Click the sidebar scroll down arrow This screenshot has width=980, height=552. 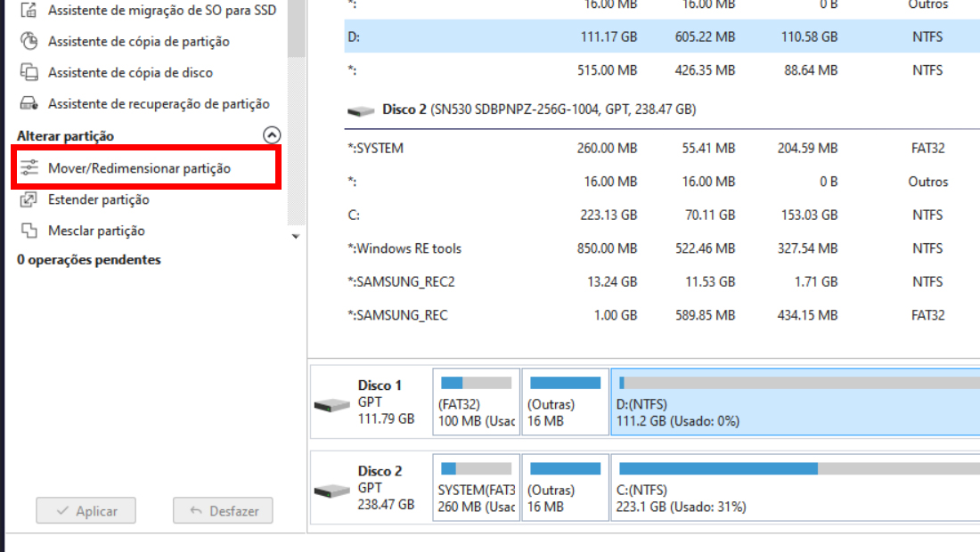point(296,237)
